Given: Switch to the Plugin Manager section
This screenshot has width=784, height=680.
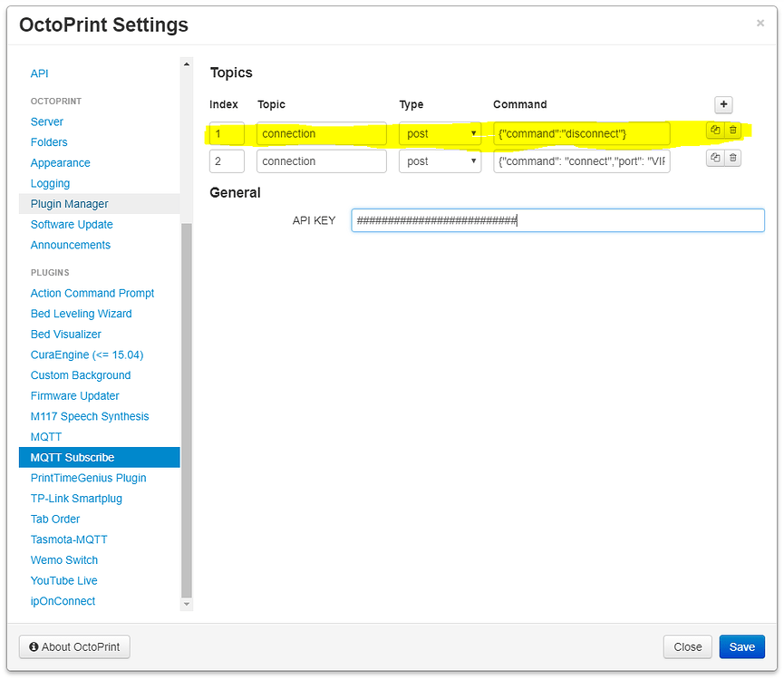Looking at the screenshot, I should coord(67,203).
